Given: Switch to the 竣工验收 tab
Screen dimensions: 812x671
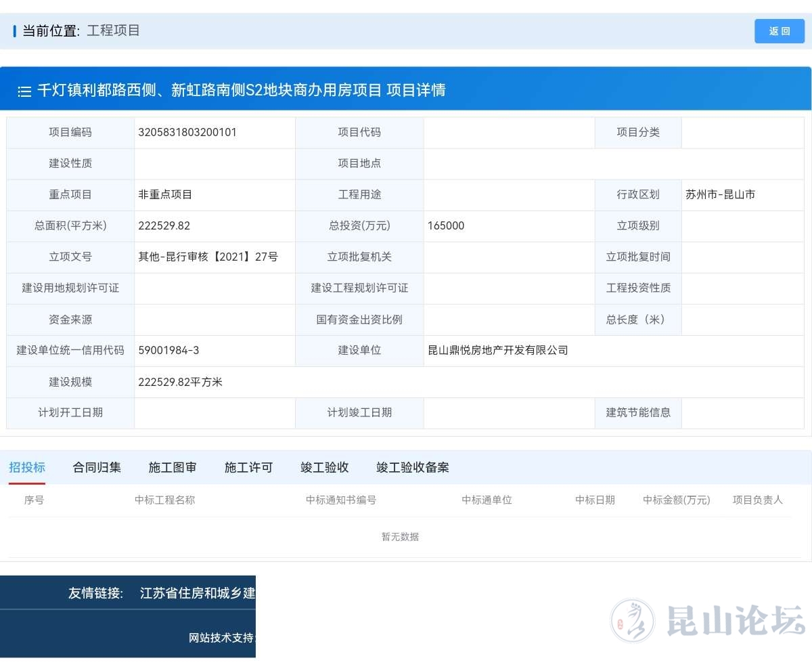Looking at the screenshot, I should pos(325,467).
